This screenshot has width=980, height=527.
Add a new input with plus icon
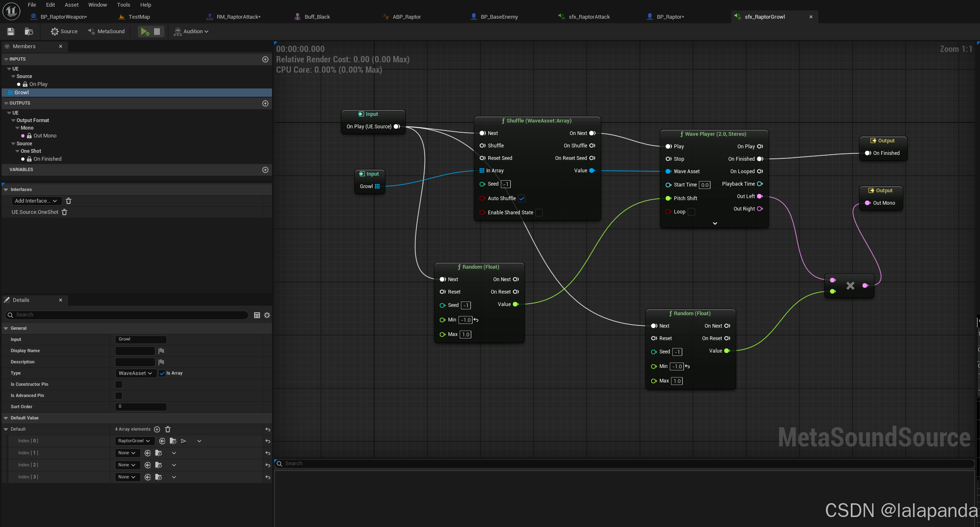[265, 59]
